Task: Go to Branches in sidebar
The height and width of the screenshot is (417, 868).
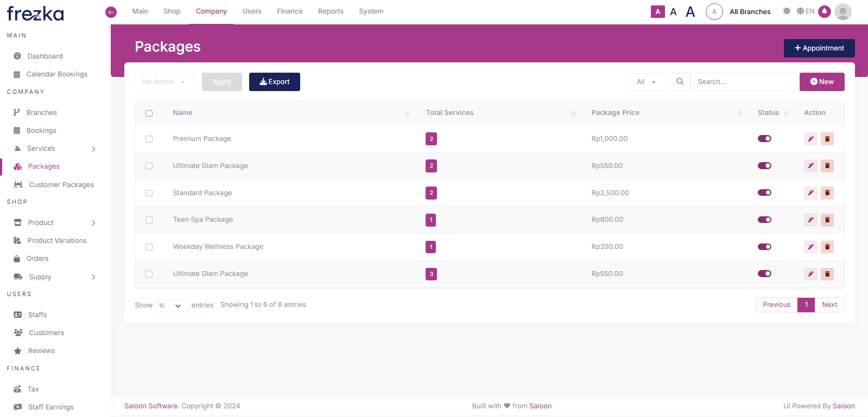Action: pos(41,113)
